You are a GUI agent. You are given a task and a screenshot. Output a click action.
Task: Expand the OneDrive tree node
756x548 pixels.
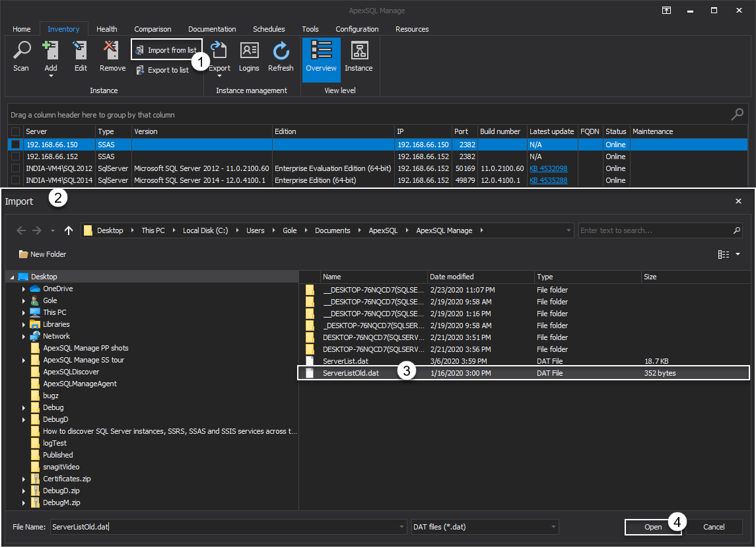pos(24,289)
